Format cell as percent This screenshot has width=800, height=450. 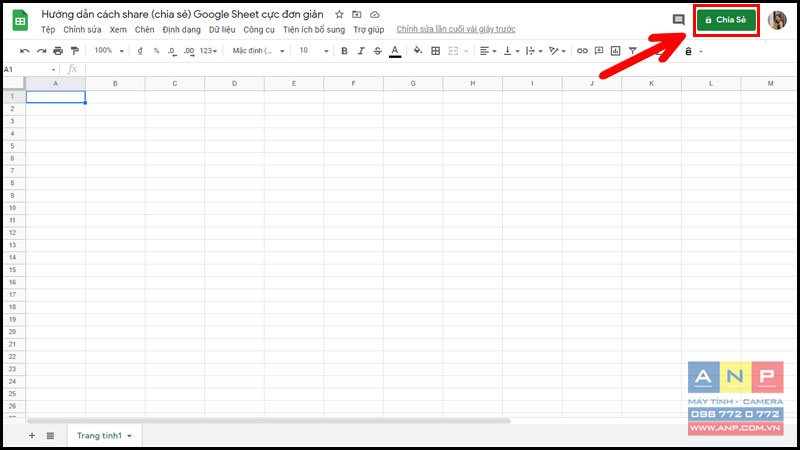(x=157, y=51)
